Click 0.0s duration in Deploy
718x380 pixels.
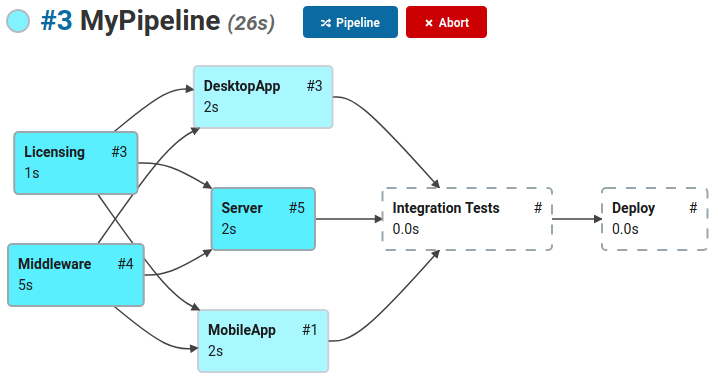(x=625, y=229)
